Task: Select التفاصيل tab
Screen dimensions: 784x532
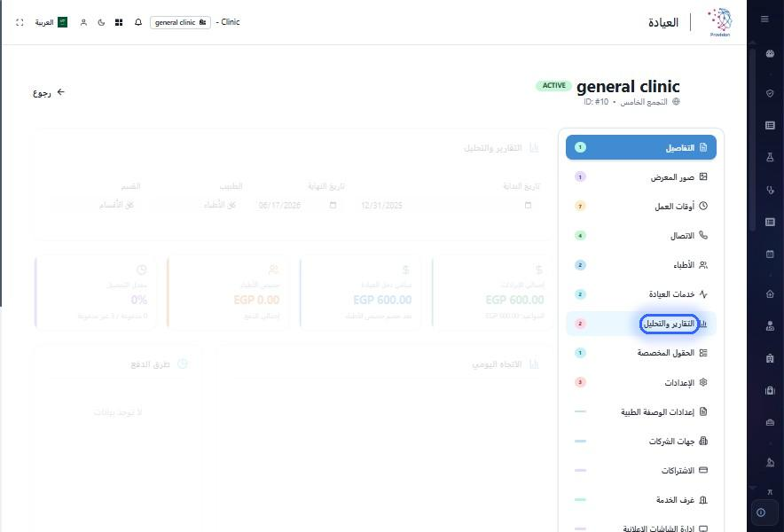Action: click(641, 147)
